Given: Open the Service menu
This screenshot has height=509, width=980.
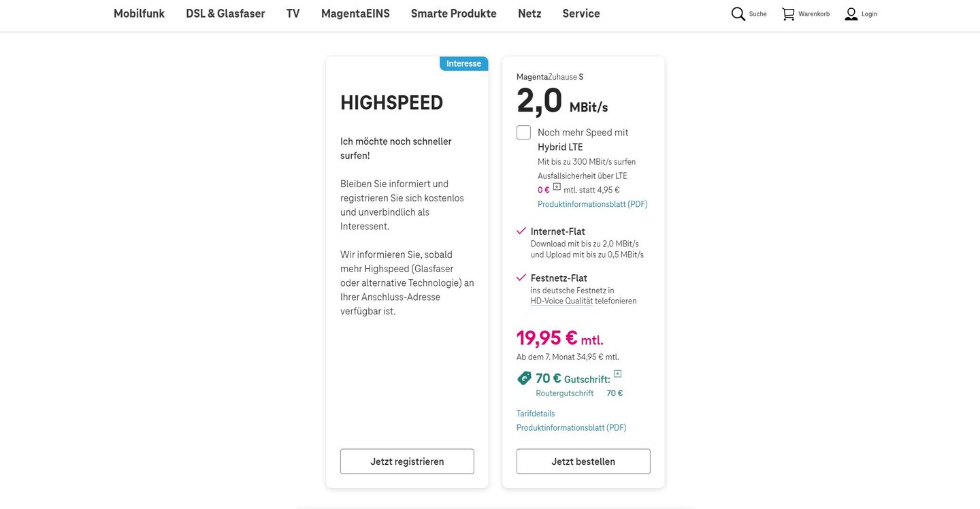Looking at the screenshot, I should tap(581, 14).
